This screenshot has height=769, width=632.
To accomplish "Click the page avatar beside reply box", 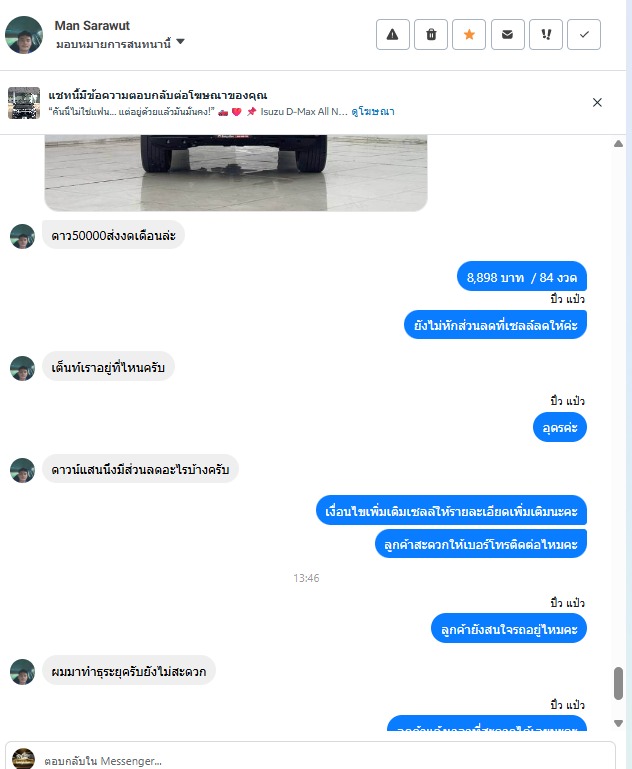I will click(x=23, y=759).
